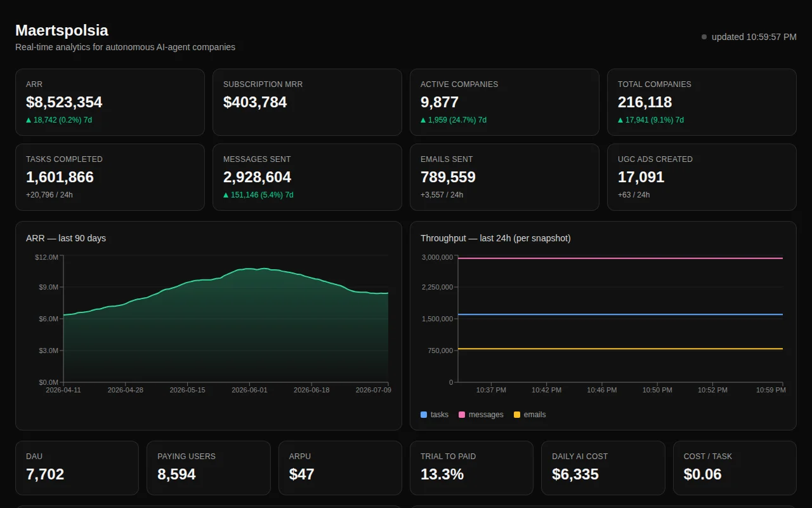812x508 pixels.
Task: Select the DAU value 7,702
Action: 45,474
